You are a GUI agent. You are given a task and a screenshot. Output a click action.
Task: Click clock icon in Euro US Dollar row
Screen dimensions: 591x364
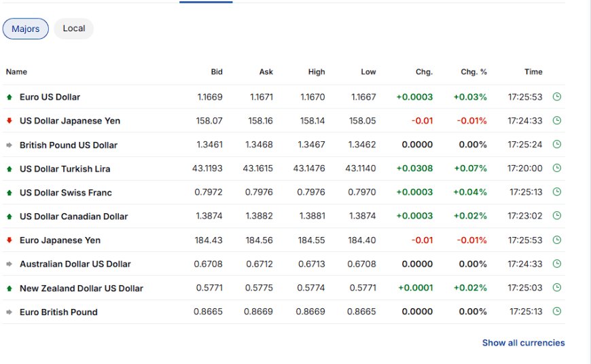[557, 96]
